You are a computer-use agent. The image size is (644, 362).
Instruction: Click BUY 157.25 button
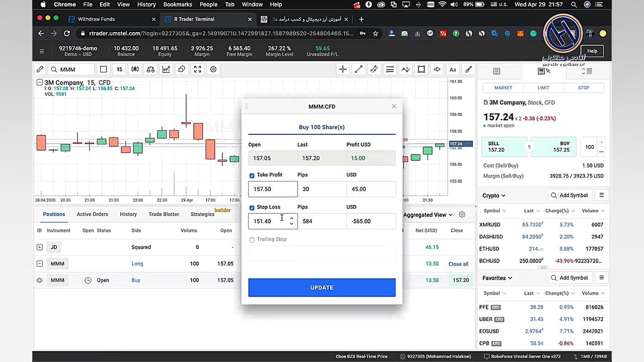pos(553,147)
